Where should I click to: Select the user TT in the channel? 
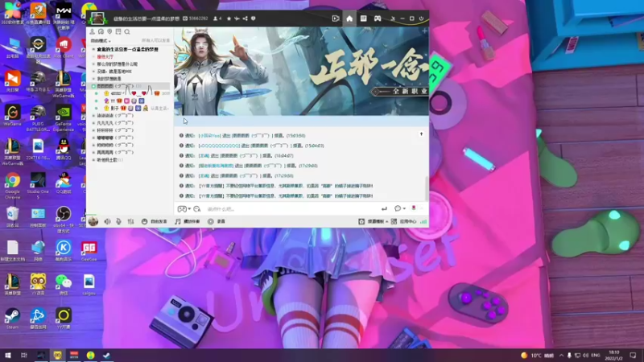(113, 101)
